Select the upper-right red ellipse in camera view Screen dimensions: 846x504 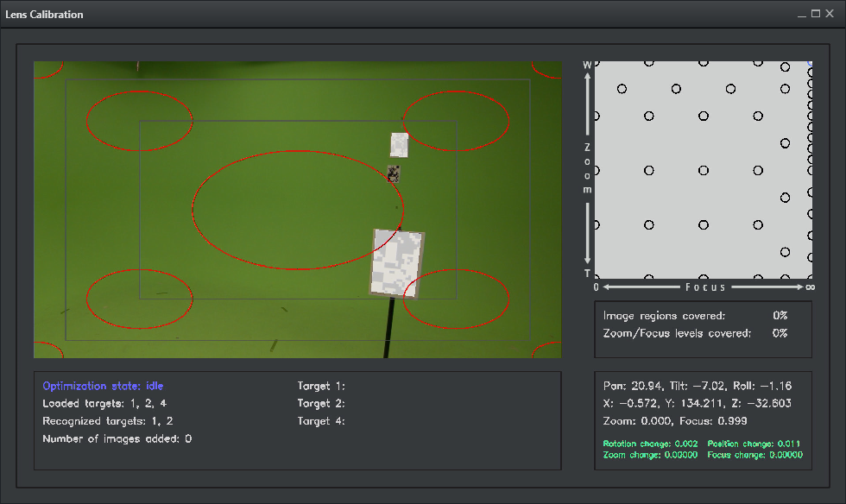click(456, 120)
